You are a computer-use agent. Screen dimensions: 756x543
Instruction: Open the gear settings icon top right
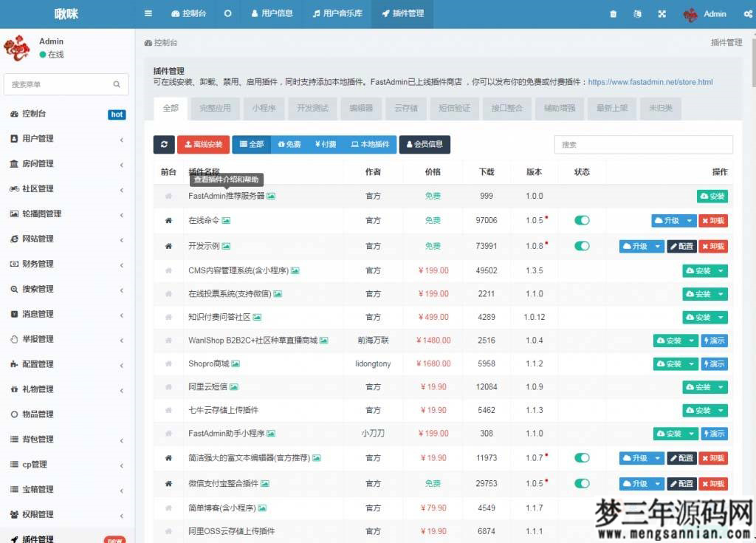coord(749,13)
